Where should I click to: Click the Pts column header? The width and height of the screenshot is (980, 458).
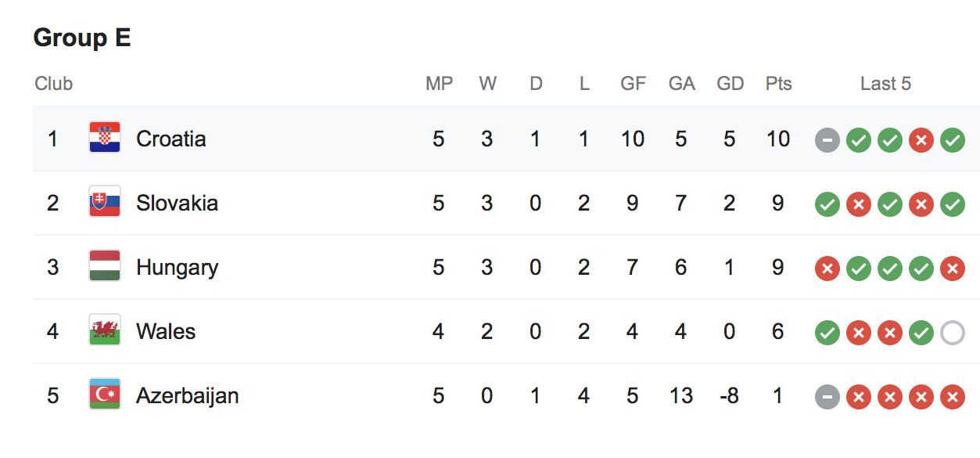pos(778,84)
